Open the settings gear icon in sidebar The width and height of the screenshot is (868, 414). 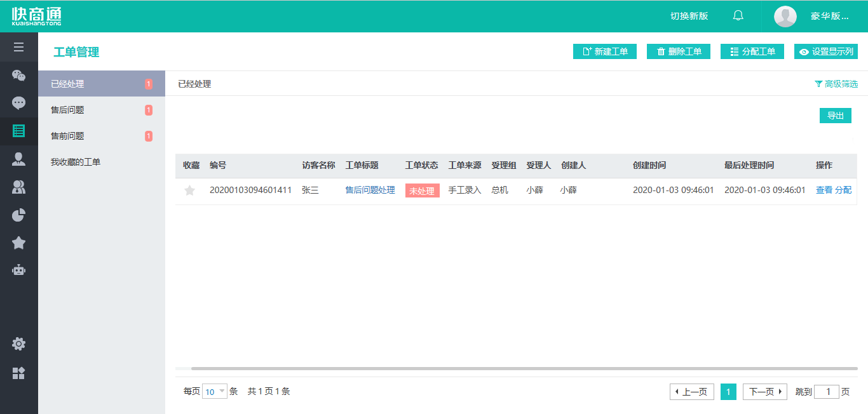pyautogui.click(x=18, y=344)
